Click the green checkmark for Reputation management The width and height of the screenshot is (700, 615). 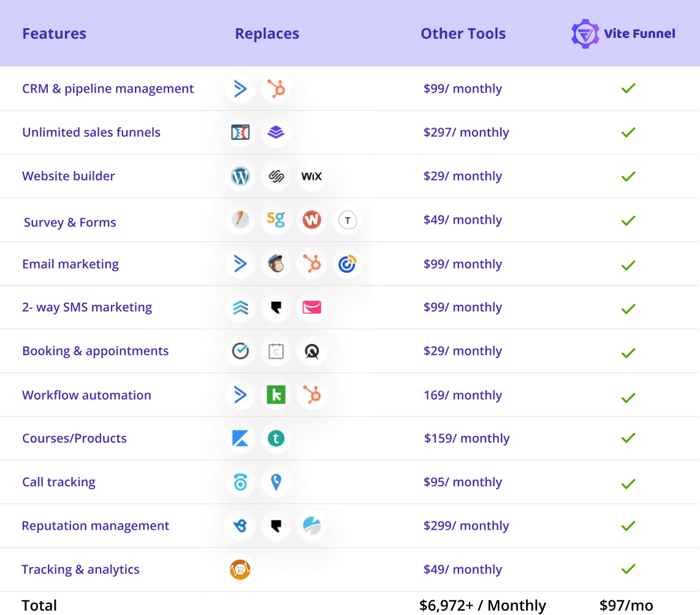[x=628, y=526]
